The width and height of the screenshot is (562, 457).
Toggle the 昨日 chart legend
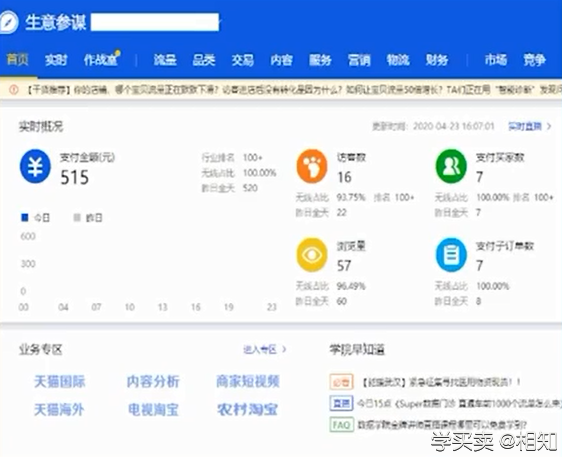88,218
